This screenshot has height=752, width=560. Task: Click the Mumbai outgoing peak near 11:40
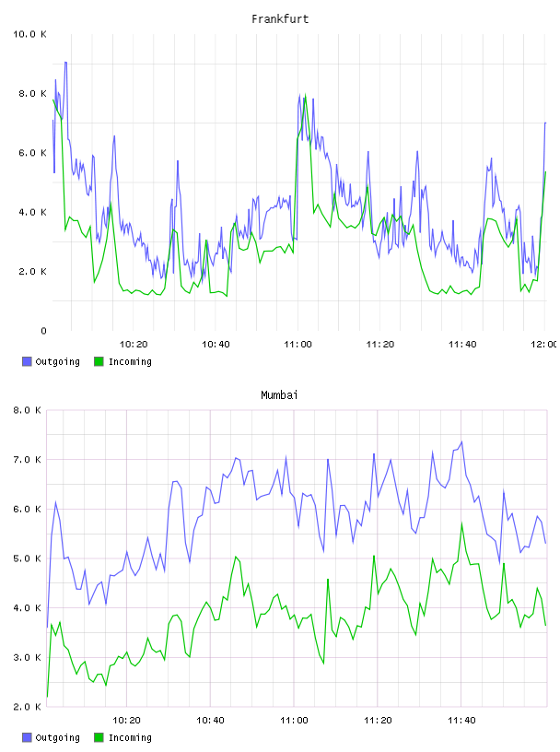pos(461,442)
